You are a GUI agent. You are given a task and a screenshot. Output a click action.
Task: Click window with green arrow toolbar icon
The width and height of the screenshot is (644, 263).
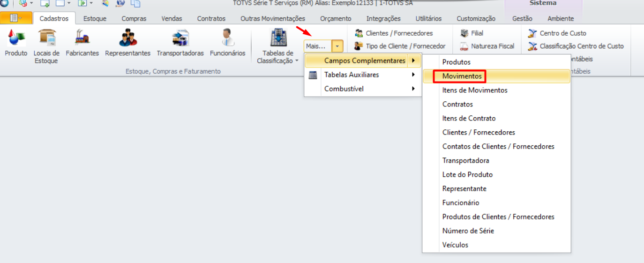45,3
